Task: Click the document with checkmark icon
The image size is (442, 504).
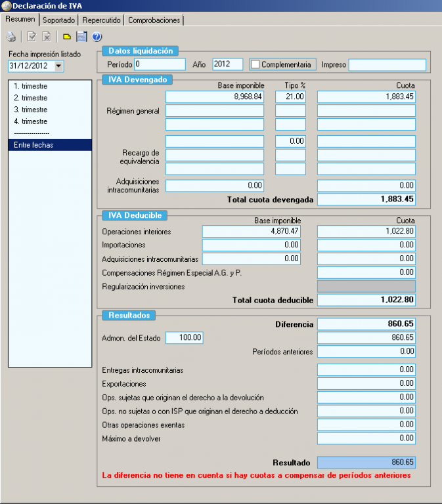Action: point(32,37)
